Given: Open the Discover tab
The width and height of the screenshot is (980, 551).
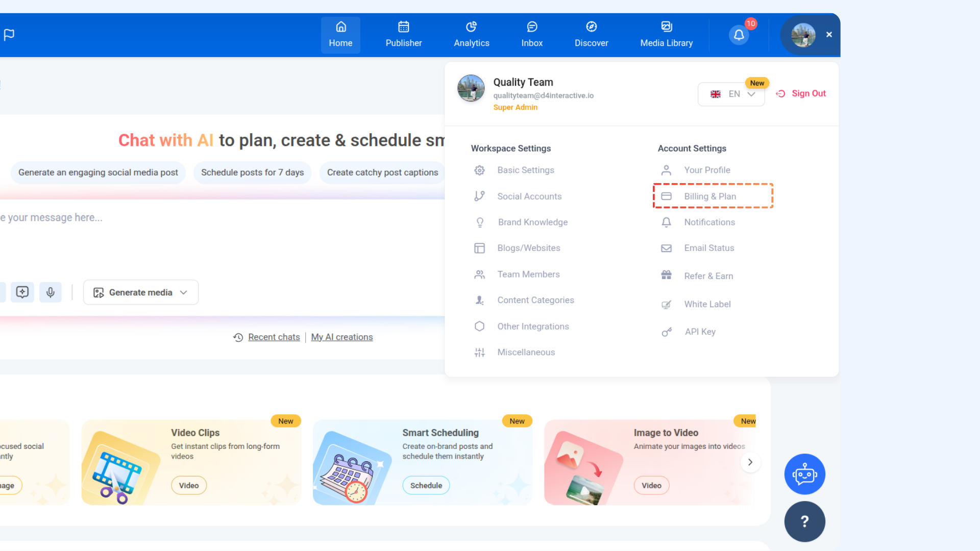Looking at the screenshot, I should (x=592, y=35).
